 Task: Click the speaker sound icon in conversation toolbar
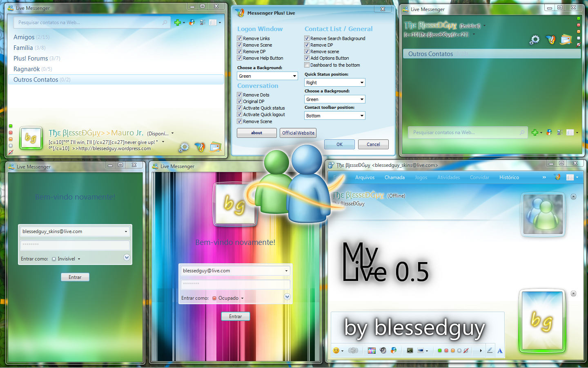(383, 350)
